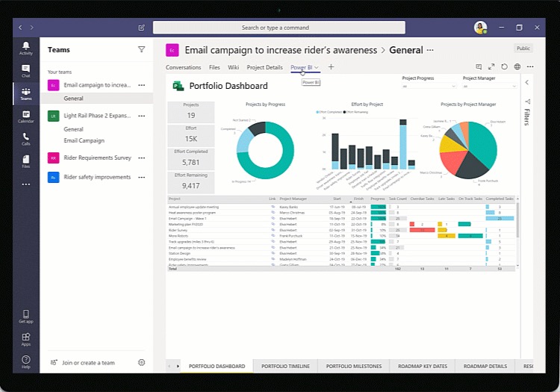The width and height of the screenshot is (560, 392).
Task: Expand the Filters pane chevron
Action: (527, 82)
